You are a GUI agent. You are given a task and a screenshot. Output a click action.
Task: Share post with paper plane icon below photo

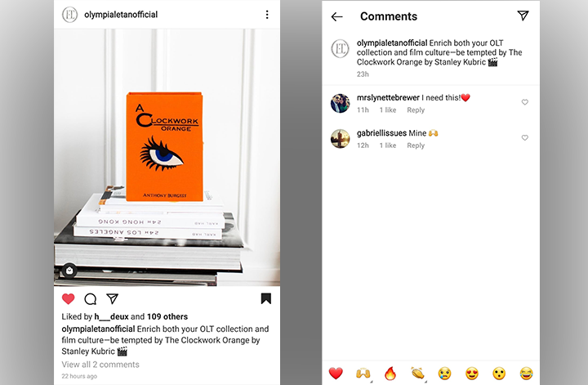pyautogui.click(x=112, y=298)
